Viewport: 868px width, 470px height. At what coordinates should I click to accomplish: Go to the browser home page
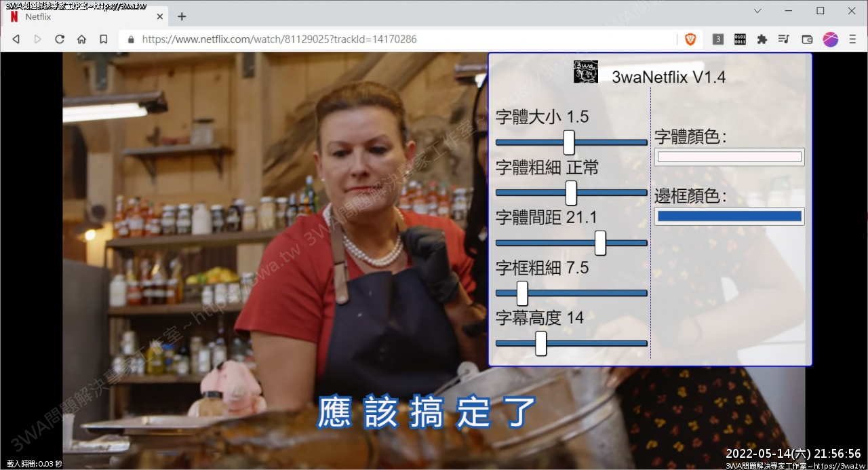tap(81, 39)
